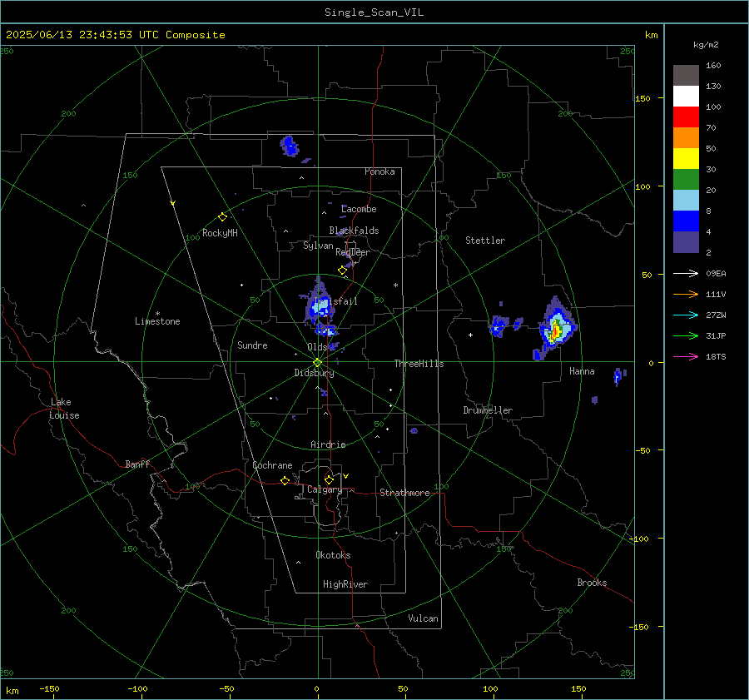
Task: Click the white 09EA arrow icon
Action: click(686, 273)
